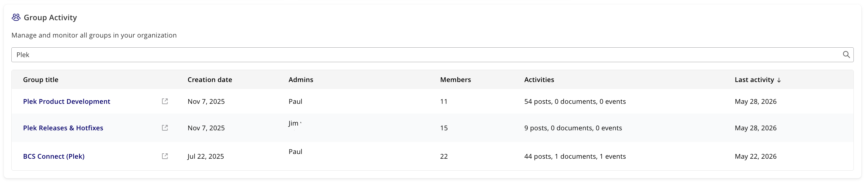Select last activity May 22, 2026
The width and height of the screenshot is (868, 183).
click(756, 156)
